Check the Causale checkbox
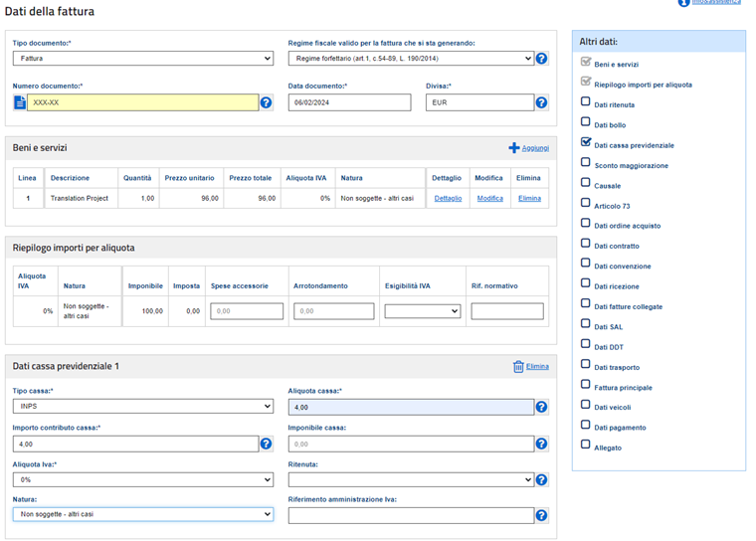Screen dimensions: 756x541 [585, 182]
